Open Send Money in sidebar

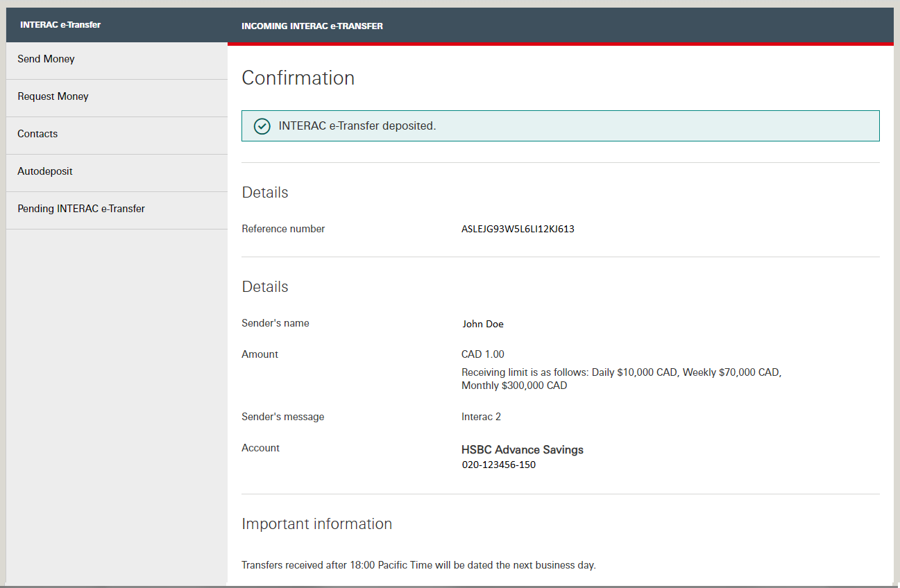pyautogui.click(x=117, y=59)
